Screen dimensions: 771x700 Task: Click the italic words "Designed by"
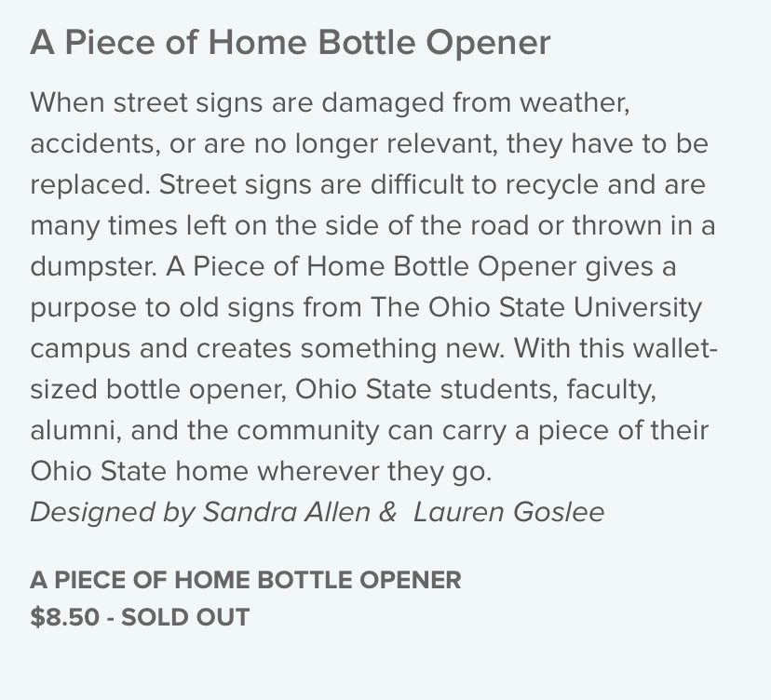click(112, 513)
